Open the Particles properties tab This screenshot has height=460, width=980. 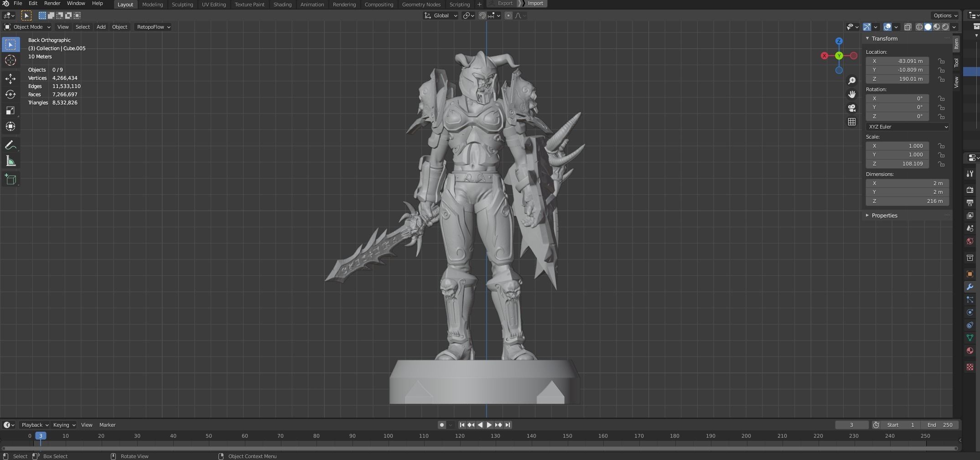pyautogui.click(x=970, y=300)
